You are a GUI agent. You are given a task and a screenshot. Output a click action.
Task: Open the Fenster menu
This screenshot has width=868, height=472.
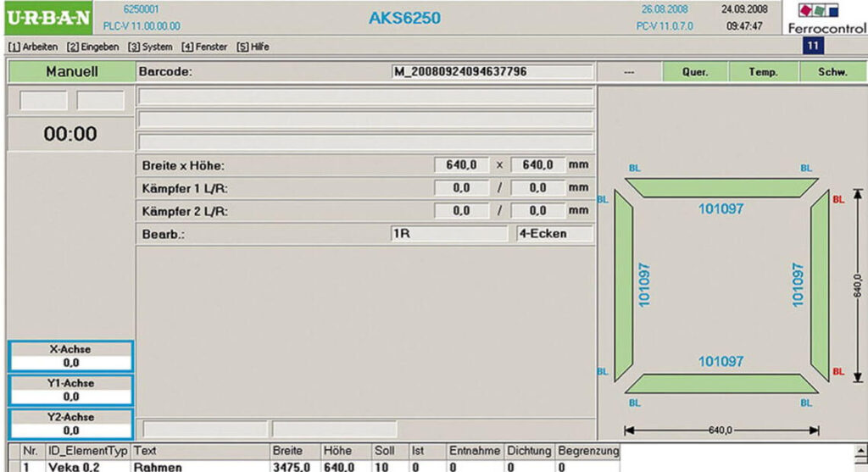pyautogui.click(x=204, y=47)
